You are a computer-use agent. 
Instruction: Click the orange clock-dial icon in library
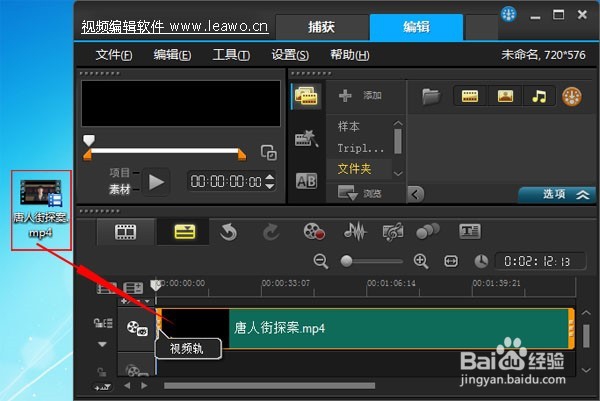pos(572,96)
